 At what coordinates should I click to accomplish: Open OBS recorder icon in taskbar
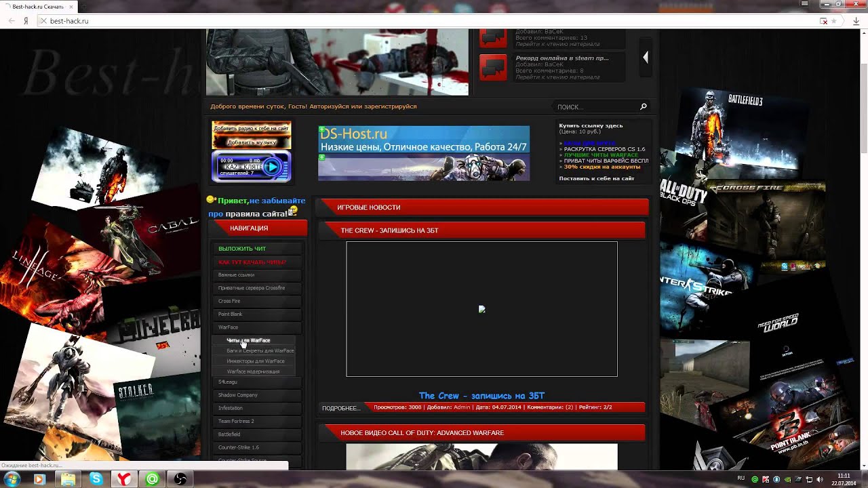point(181,479)
